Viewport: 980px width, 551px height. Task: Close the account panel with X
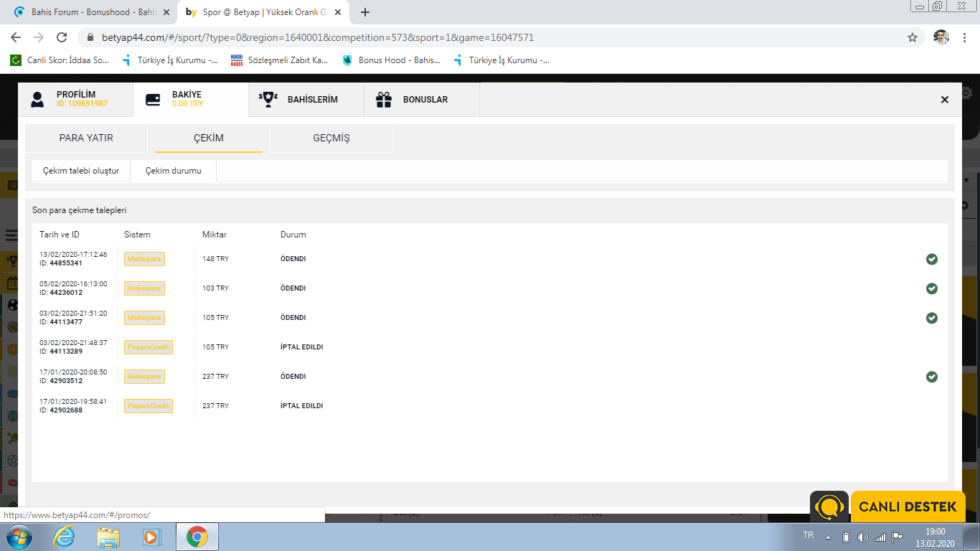(944, 100)
